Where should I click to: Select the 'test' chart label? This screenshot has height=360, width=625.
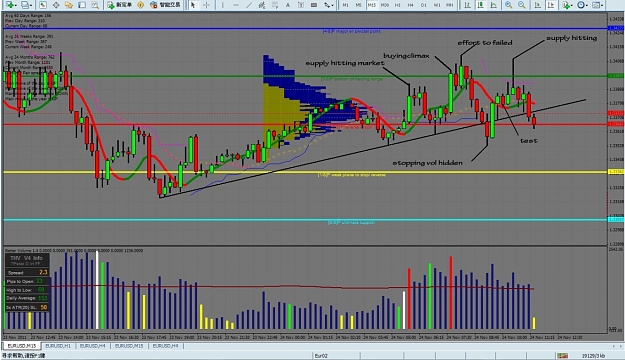point(529,141)
